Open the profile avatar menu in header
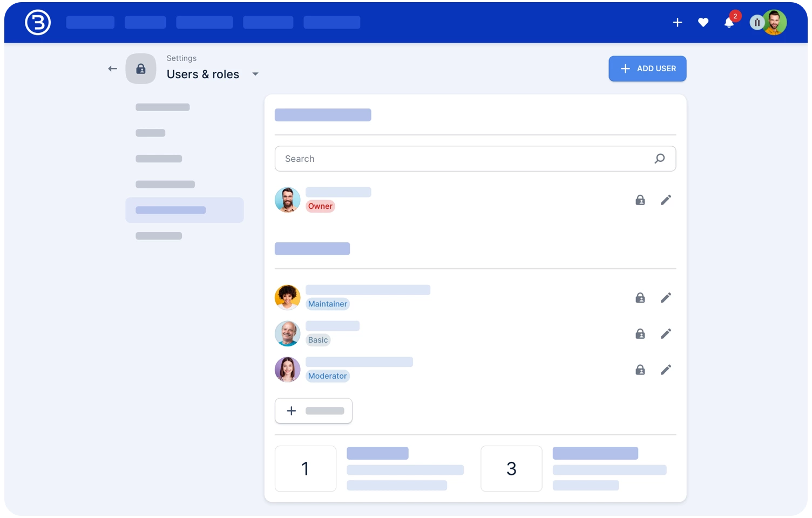The width and height of the screenshot is (812, 518). click(x=774, y=22)
